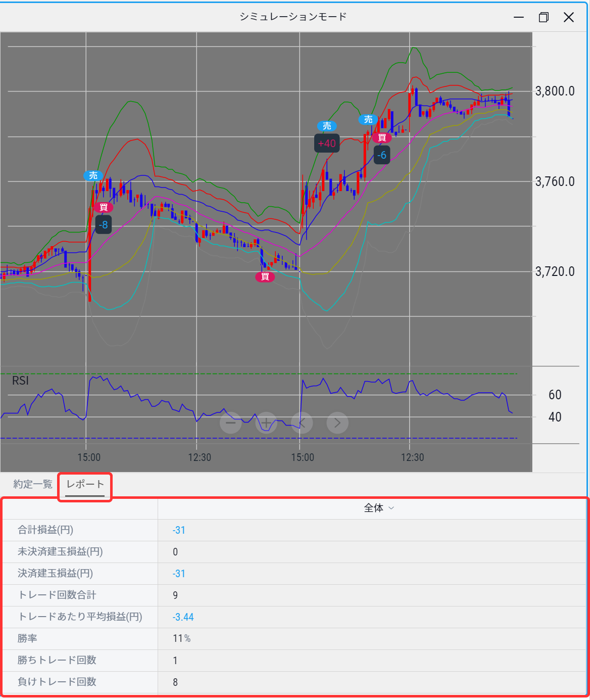Viewport: 590px width, 700px height.
Task: Close the シミュレーションモード window
Action: [x=569, y=17]
